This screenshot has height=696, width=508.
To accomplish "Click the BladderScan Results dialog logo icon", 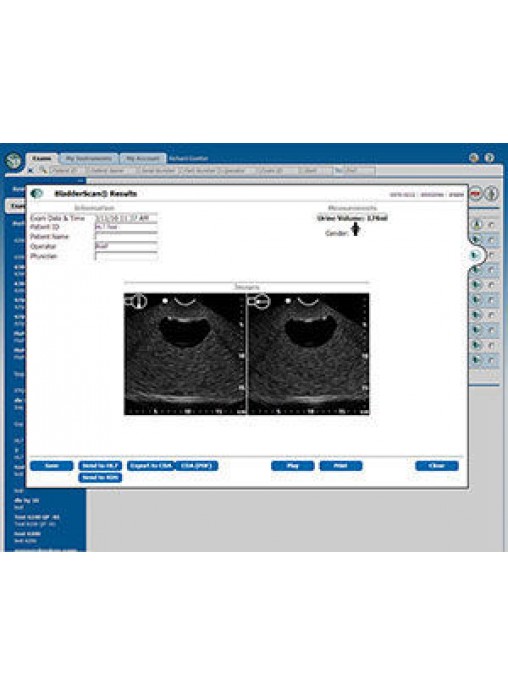I will click(36, 194).
